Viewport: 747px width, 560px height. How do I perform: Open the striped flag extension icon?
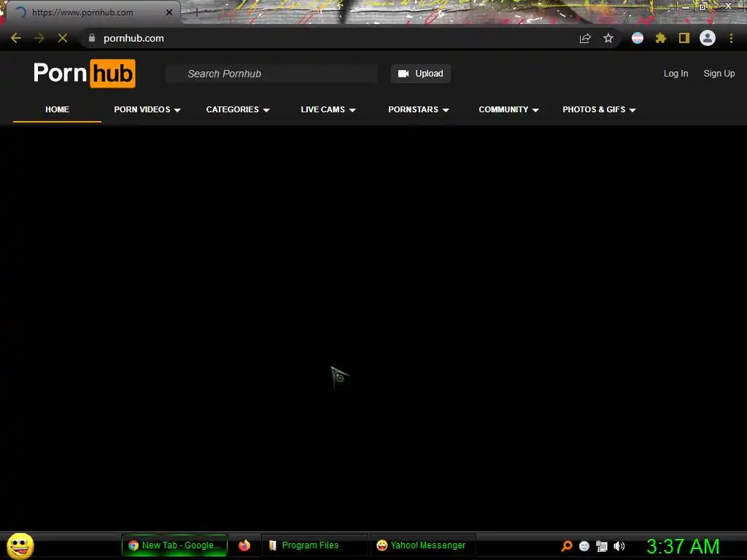pos(638,38)
